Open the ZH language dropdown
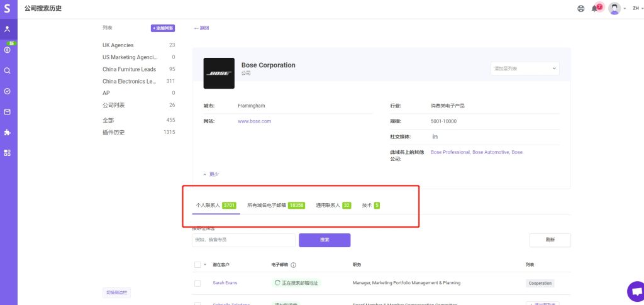The width and height of the screenshot is (644, 305). coord(638,9)
